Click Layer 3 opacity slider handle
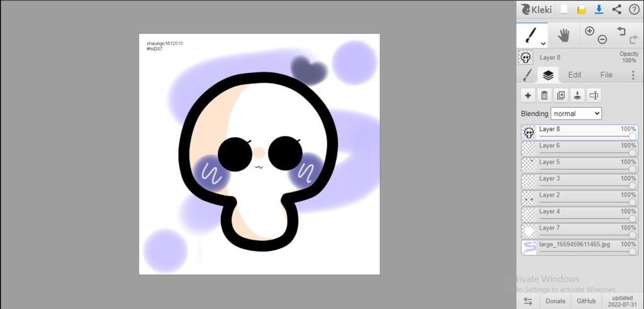 633,186
